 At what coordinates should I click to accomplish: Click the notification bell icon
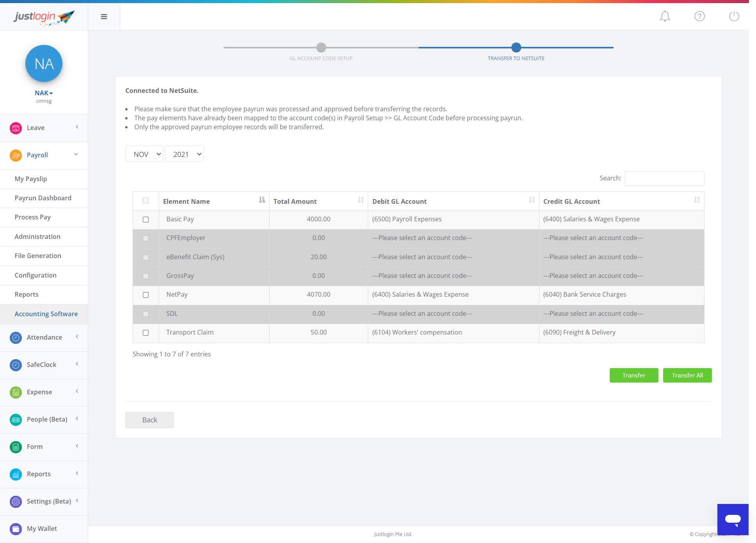coord(665,16)
